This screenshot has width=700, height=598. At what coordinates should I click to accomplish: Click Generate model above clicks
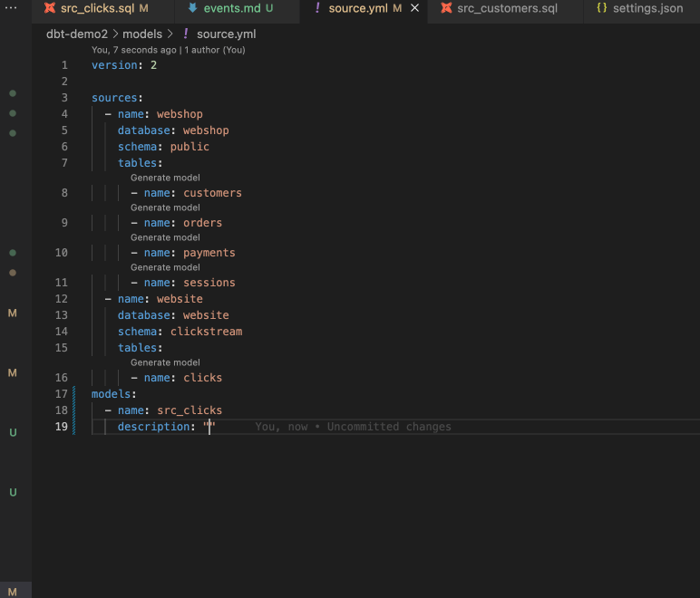click(x=165, y=362)
